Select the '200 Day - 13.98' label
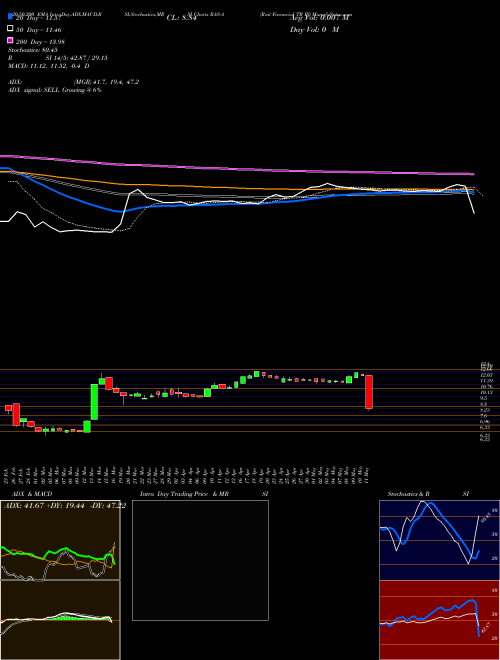This screenshot has width=500, height=660. [40, 42]
